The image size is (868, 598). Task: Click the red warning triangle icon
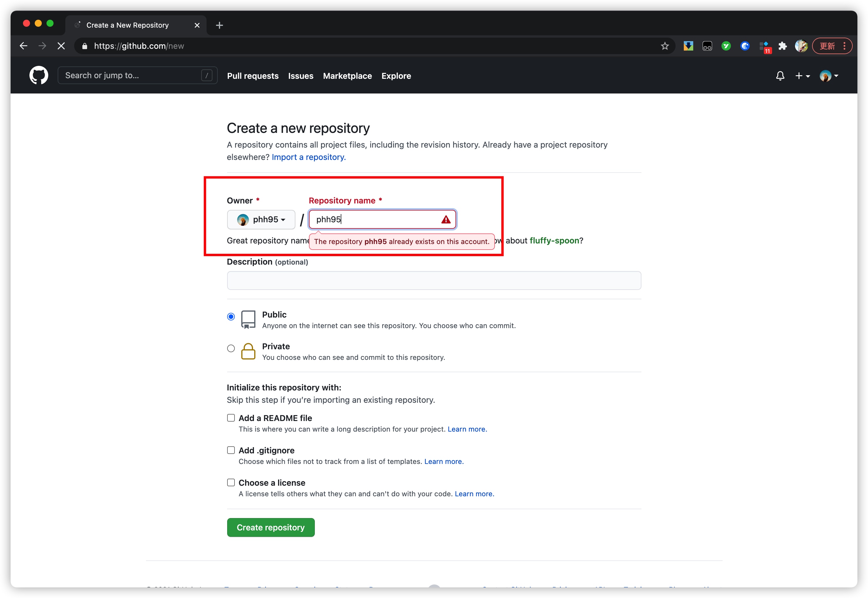pos(445,220)
